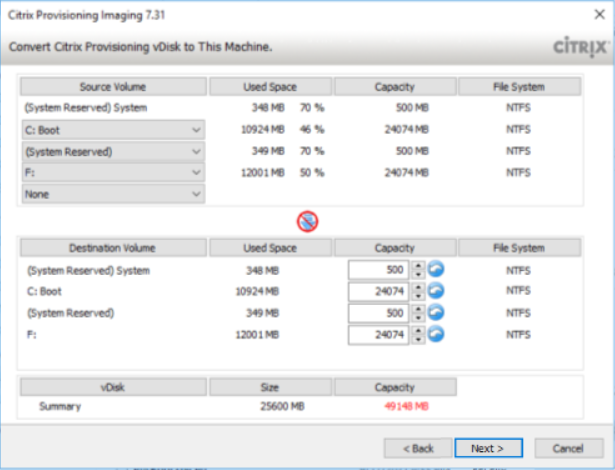Image resolution: width=615 pixels, height=470 pixels.
Task: Click the Size column header
Action: (270, 387)
